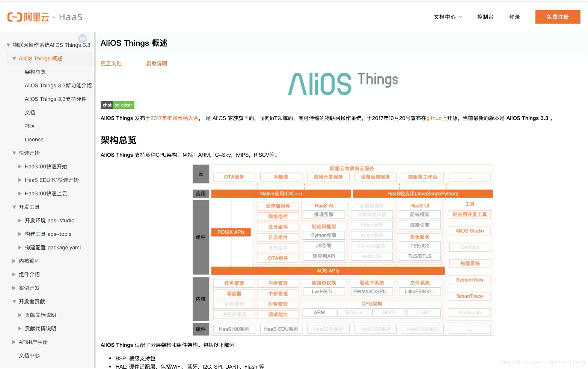Follow the github link in the paragraph
588x369 pixels.
[434, 118]
